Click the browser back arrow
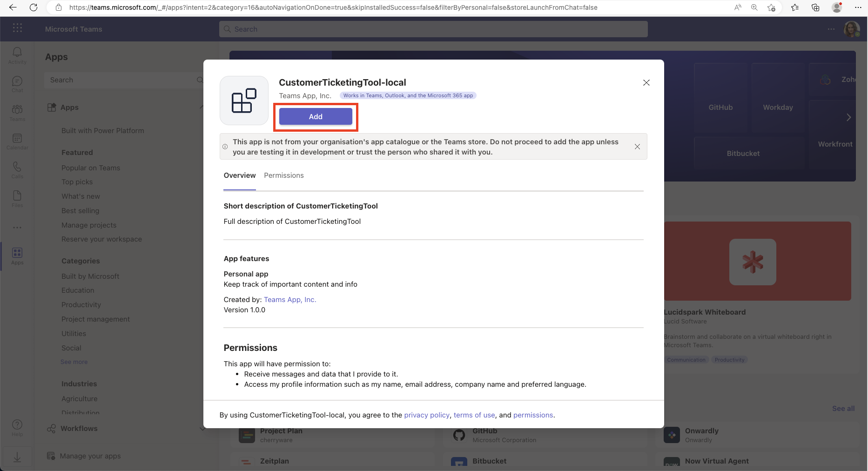The height and width of the screenshot is (471, 868). tap(13, 7)
